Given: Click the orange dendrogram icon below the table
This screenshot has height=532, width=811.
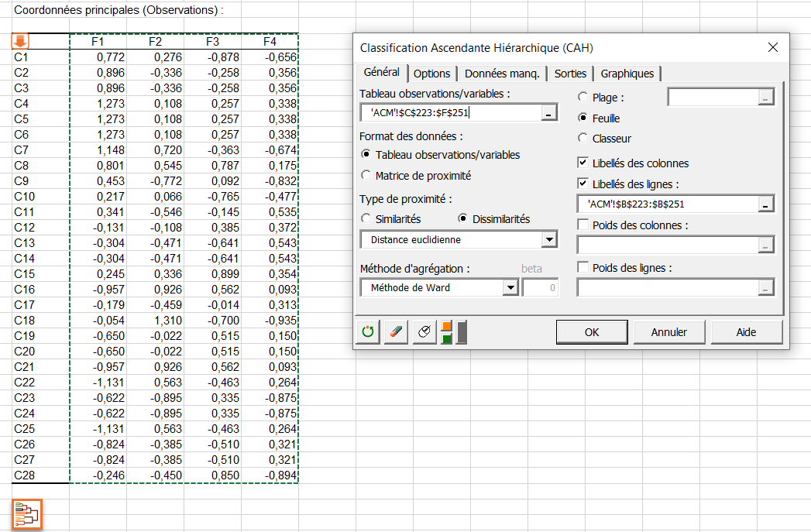Looking at the screenshot, I should (x=27, y=514).
